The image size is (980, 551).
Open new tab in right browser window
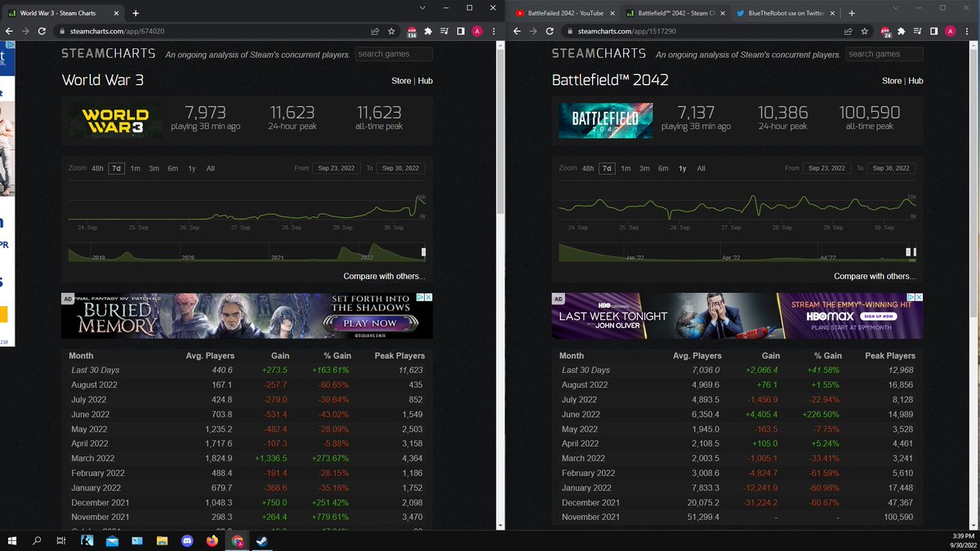(x=851, y=13)
